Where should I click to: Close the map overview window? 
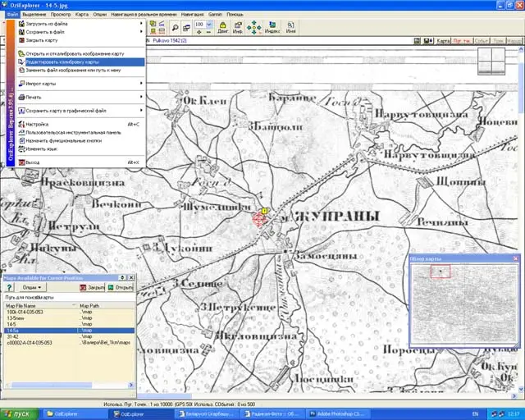[515, 258]
